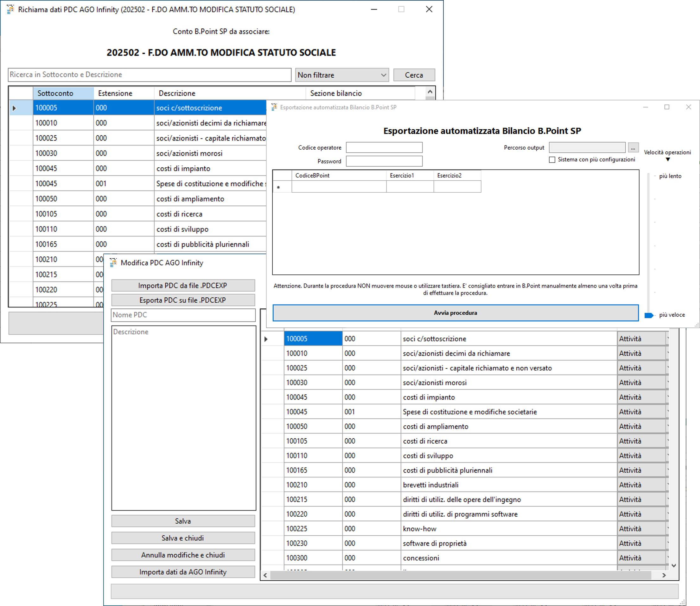Click the CodiceBPoint column header
The height and width of the screenshot is (606, 700).
pyautogui.click(x=339, y=176)
